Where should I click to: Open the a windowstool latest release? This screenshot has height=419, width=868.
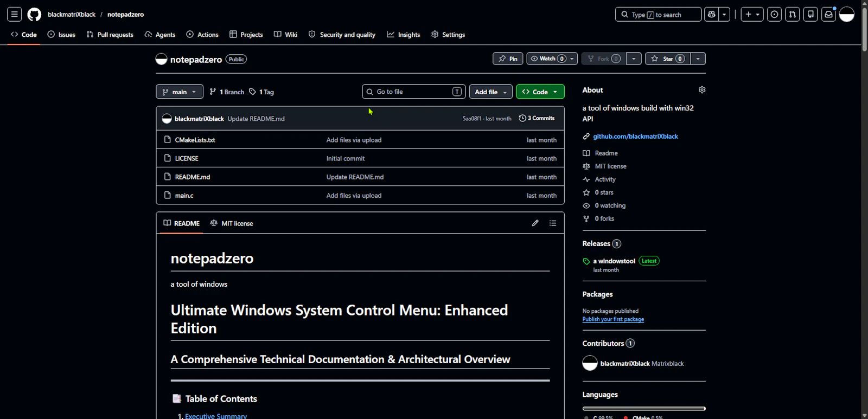[x=614, y=261]
